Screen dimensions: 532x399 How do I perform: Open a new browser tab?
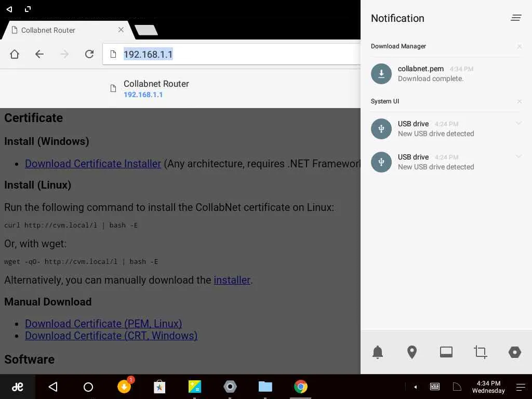pos(146,30)
